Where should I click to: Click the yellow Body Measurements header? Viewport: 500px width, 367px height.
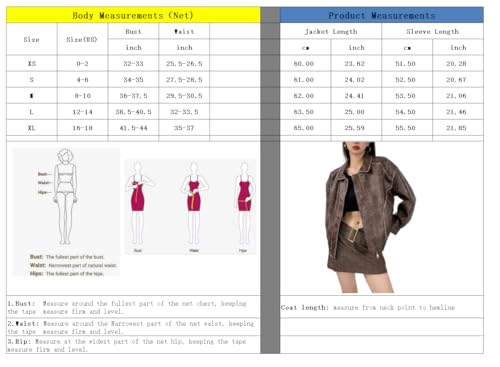tap(133, 15)
